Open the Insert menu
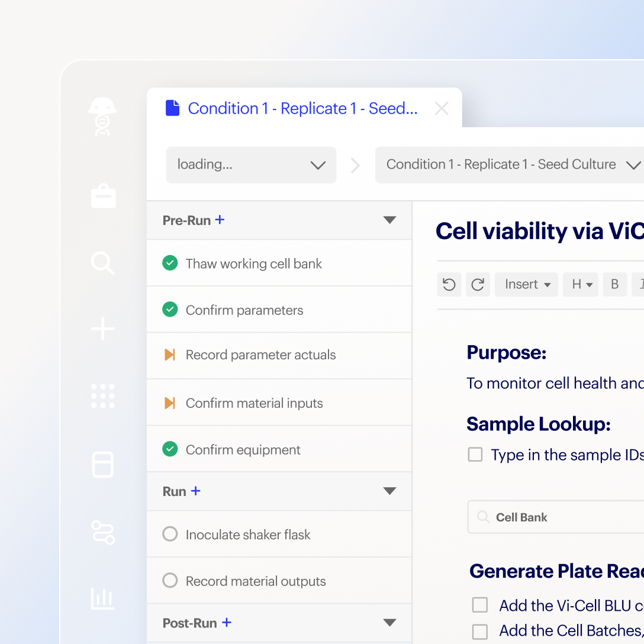The height and width of the screenshot is (644, 644). [527, 284]
